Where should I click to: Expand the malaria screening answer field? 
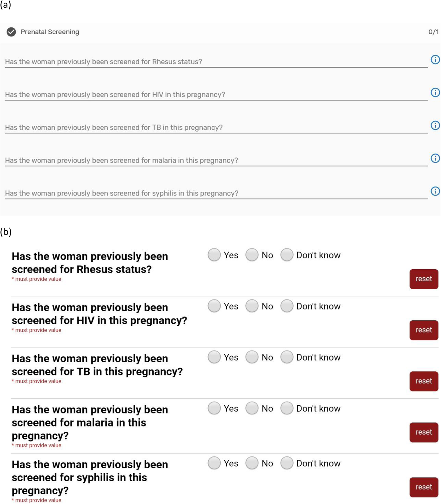(x=216, y=160)
